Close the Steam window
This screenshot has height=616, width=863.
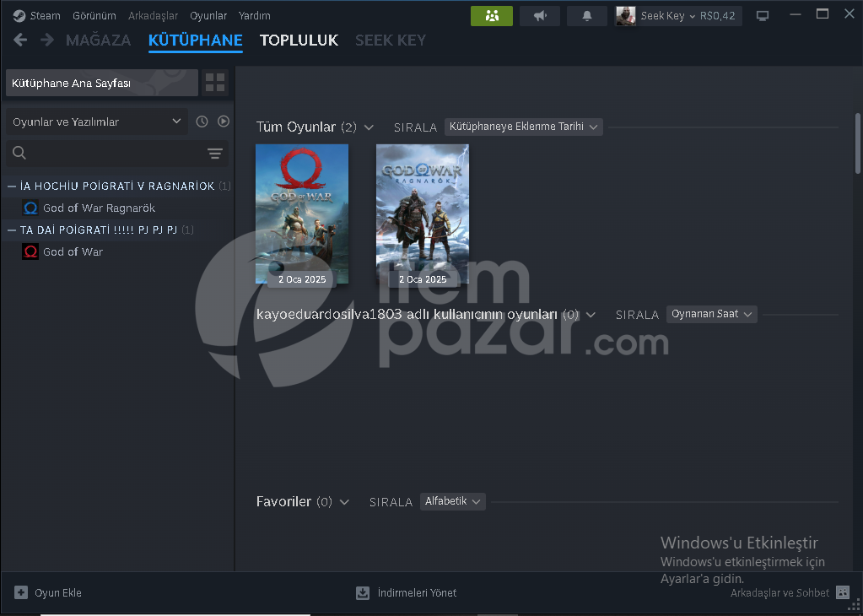850,14
